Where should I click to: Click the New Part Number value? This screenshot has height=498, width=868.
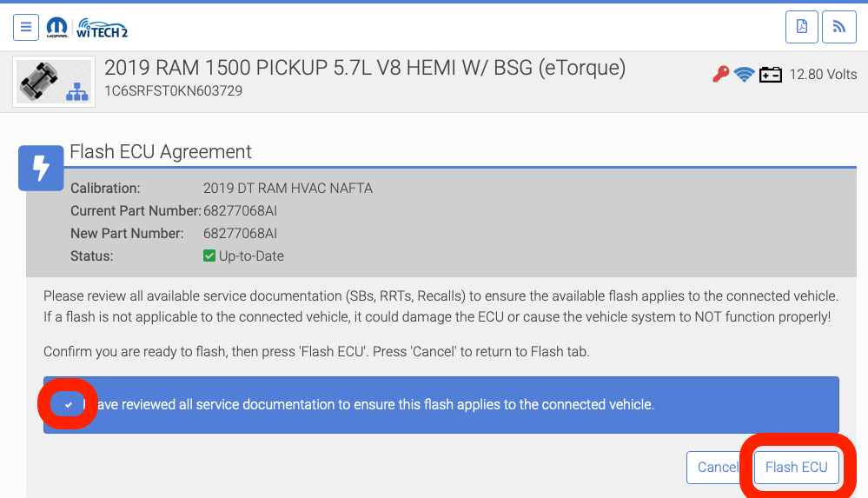(x=241, y=233)
